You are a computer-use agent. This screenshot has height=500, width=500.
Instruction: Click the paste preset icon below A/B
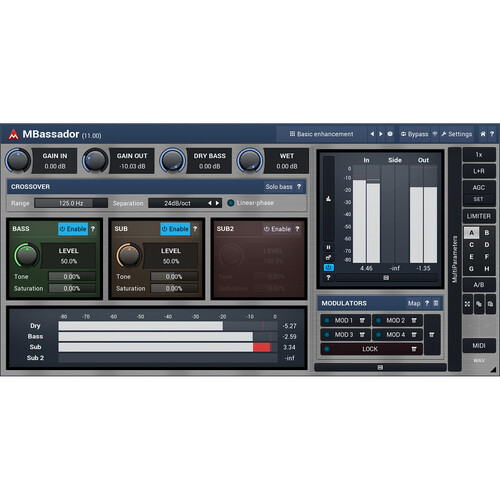pyautogui.click(x=490, y=304)
